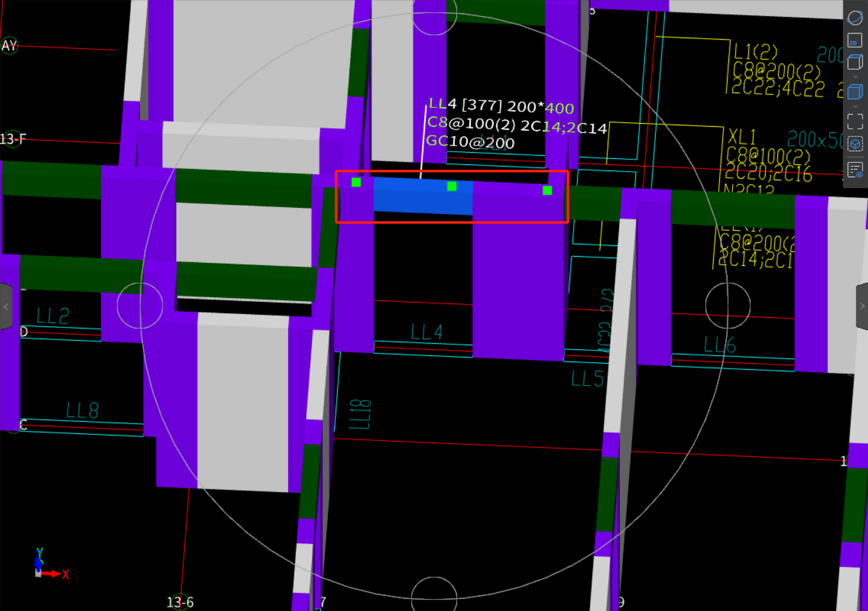Click the AY axis grid bubble

click(x=9, y=46)
